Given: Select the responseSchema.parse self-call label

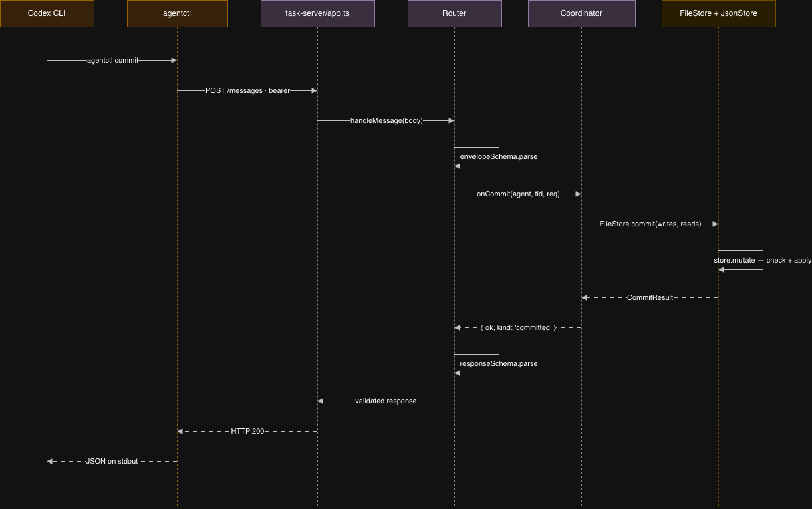Looking at the screenshot, I should 499,363.
